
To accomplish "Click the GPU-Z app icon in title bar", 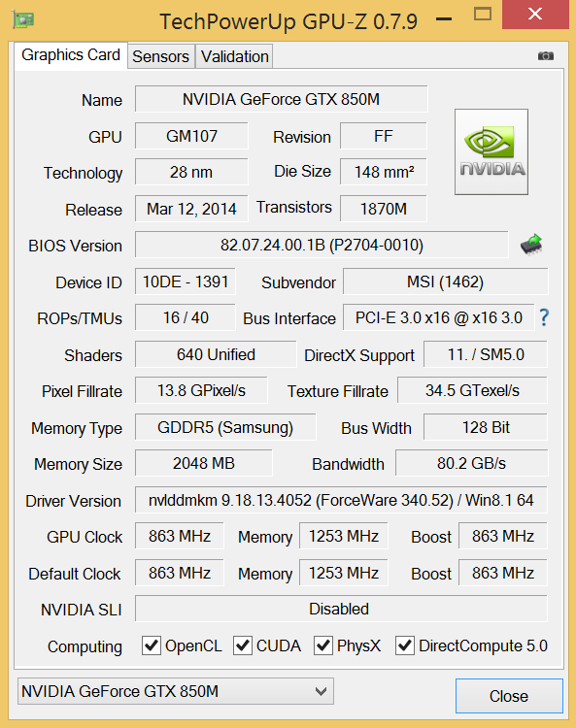I will pos(23,20).
